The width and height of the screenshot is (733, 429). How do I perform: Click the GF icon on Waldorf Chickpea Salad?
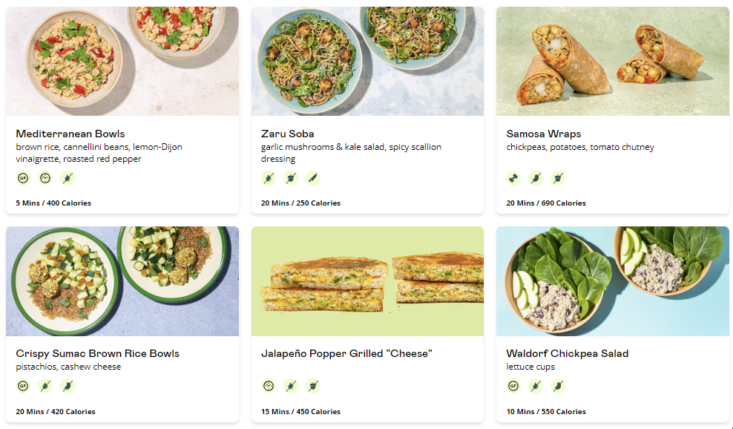(x=513, y=386)
